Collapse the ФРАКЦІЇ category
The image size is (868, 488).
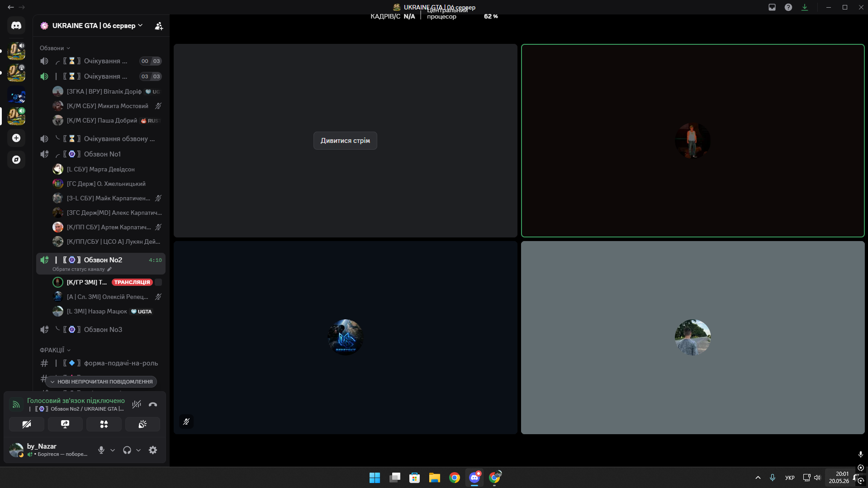(55, 350)
